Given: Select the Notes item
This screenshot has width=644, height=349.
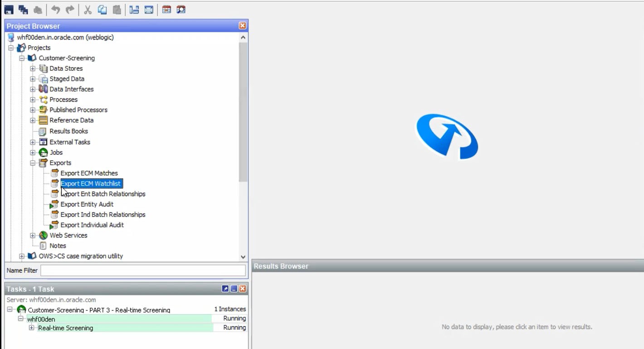Looking at the screenshot, I should point(58,246).
